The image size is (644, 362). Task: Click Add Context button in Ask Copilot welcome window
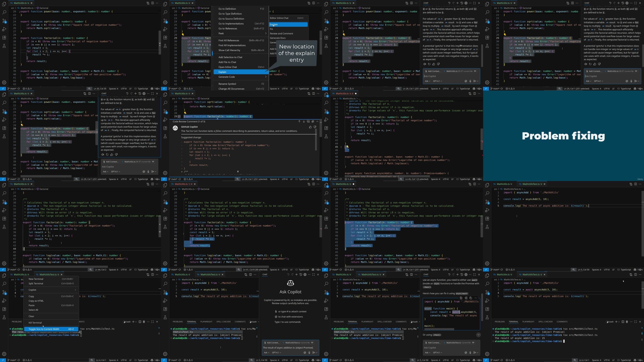[x=272, y=342]
